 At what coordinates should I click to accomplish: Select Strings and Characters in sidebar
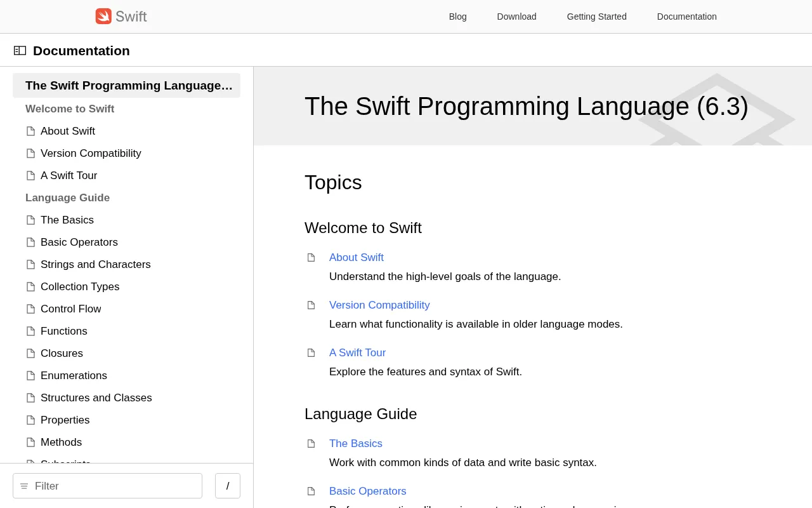(96, 265)
